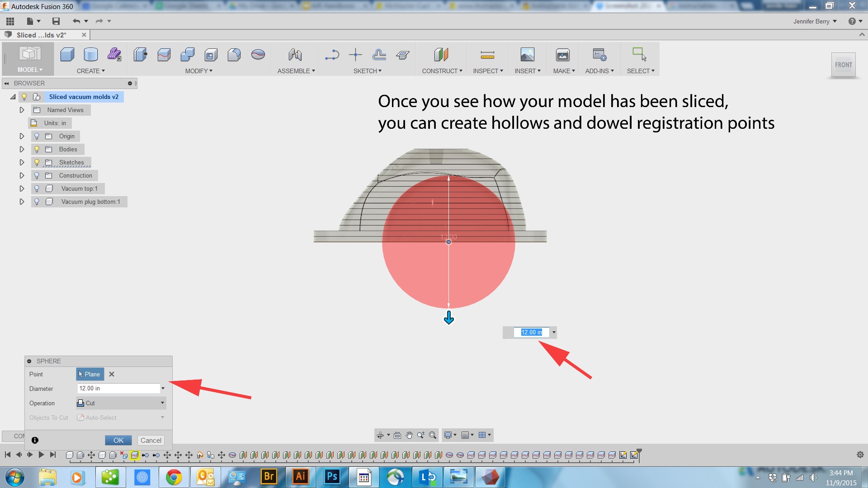Click the Create Box icon
This screenshot has height=488, width=868.
pos(67,55)
